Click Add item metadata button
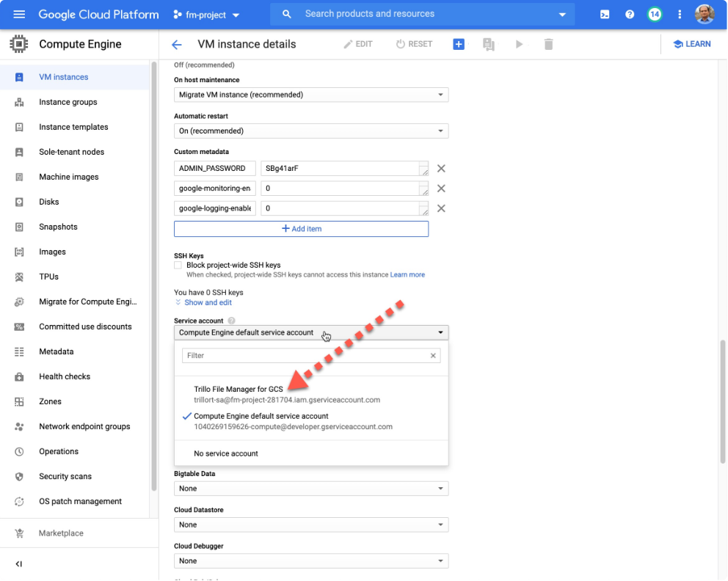Image resolution: width=728 pixels, height=581 pixels. click(302, 229)
